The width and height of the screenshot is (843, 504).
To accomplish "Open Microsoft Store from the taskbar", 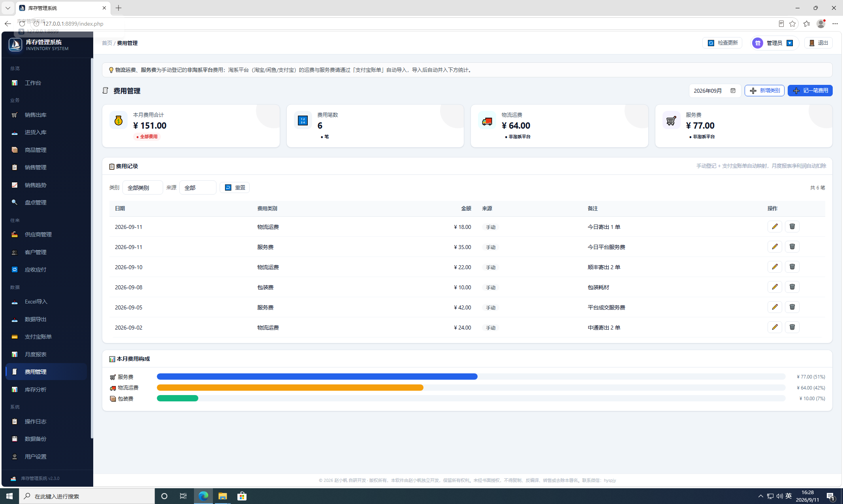I will (242, 496).
